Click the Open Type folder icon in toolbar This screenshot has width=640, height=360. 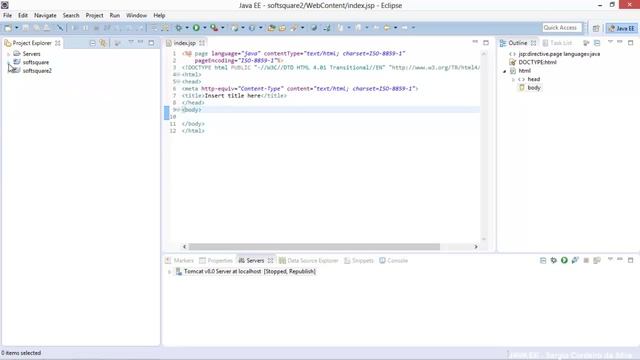(x=271, y=28)
